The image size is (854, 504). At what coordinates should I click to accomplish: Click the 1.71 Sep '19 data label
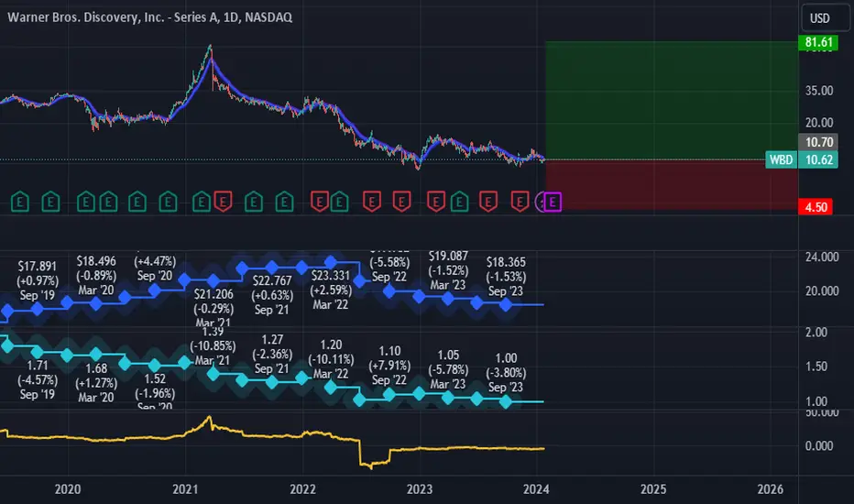coord(37,379)
